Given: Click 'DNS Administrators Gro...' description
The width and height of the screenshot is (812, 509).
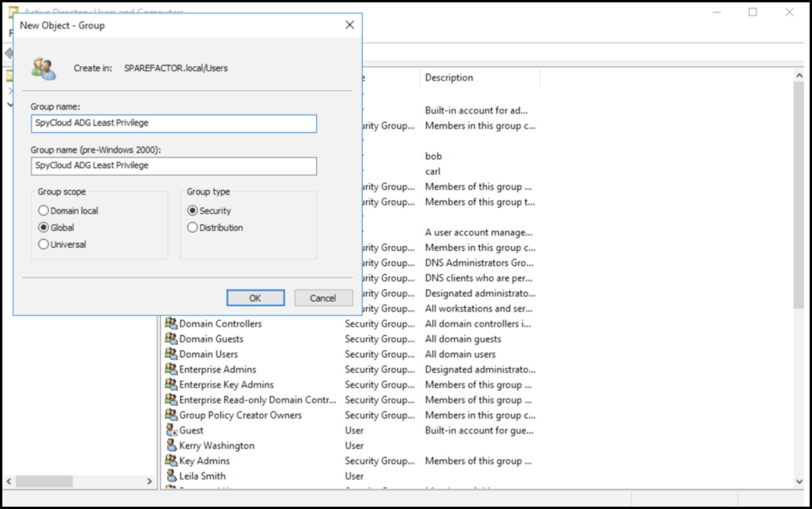Looking at the screenshot, I should (479, 263).
